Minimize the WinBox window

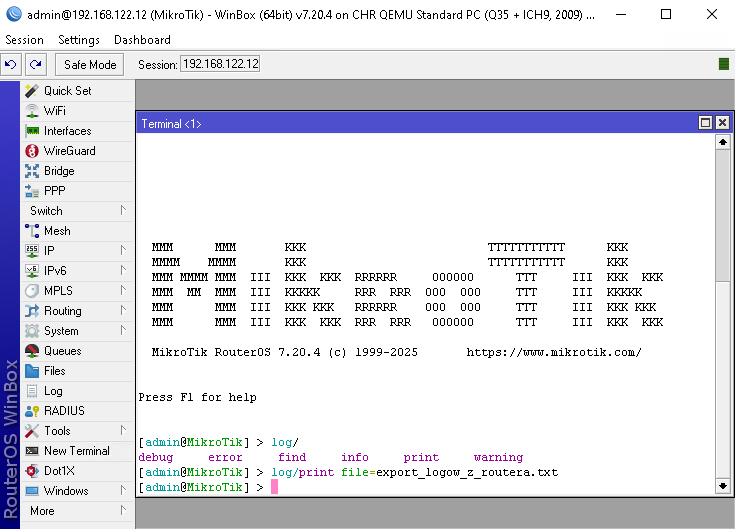(621, 15)
